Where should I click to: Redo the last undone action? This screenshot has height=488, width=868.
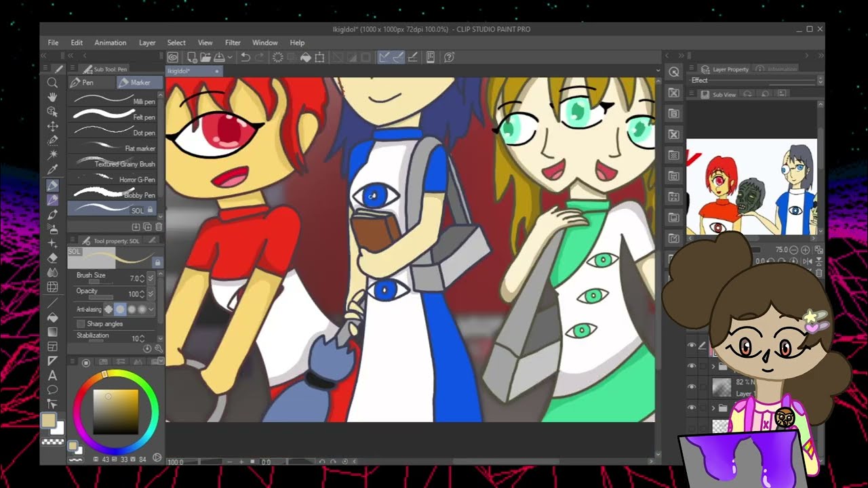click(259, 58)
